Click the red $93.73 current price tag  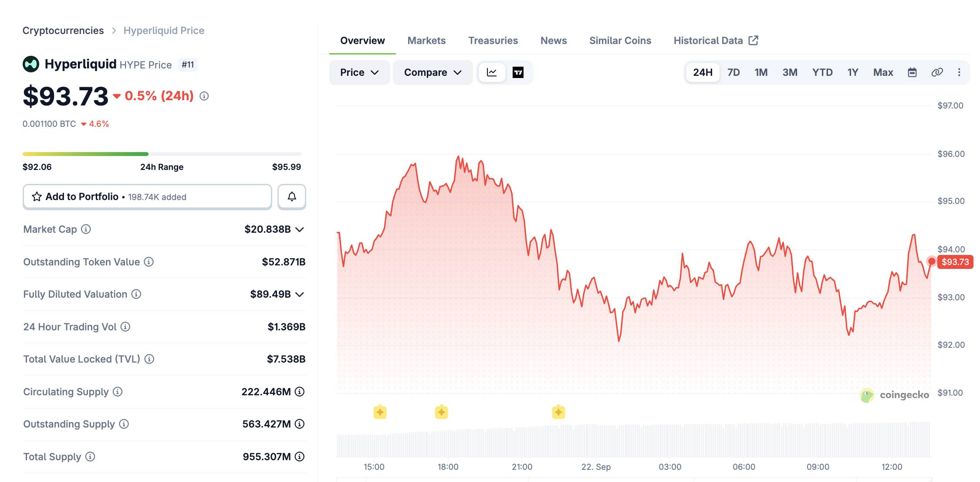[955, 262]
